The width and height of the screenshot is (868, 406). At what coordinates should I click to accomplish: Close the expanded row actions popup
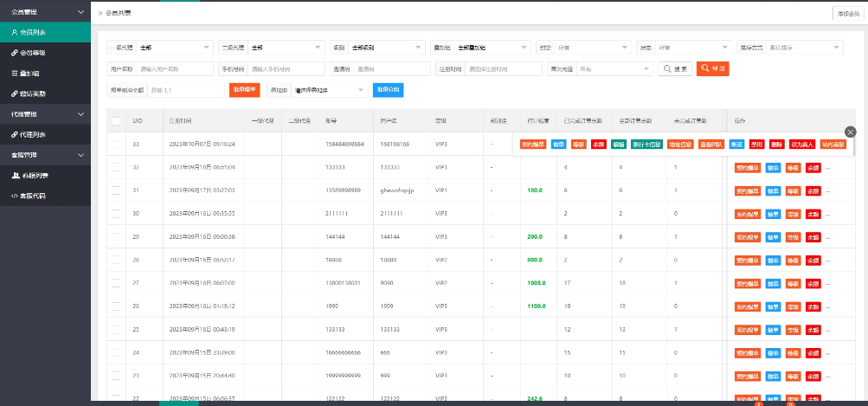[850, 131]
